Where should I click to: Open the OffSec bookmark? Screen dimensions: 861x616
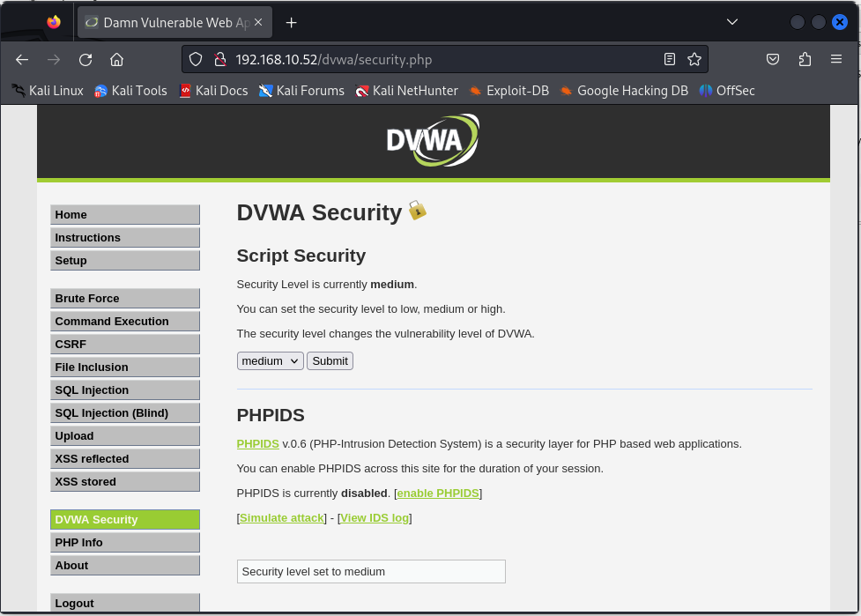pyautogui.click(x=727, y=91)
